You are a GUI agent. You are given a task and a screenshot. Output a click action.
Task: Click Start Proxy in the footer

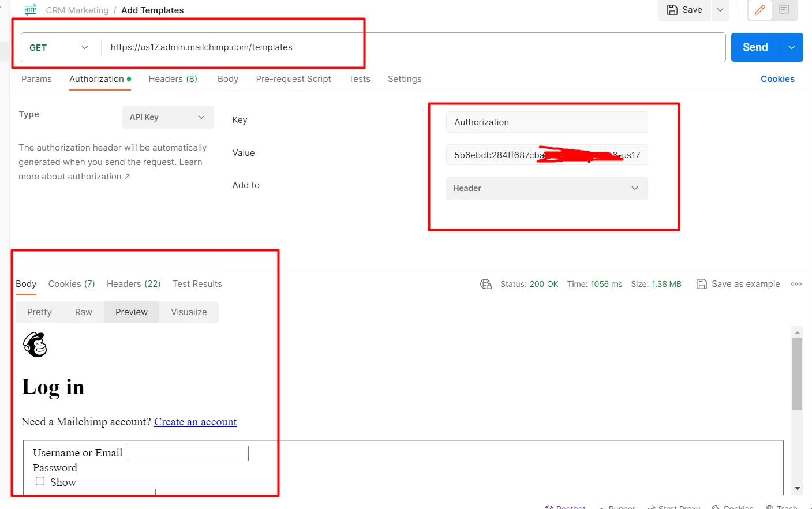[673, 507]
